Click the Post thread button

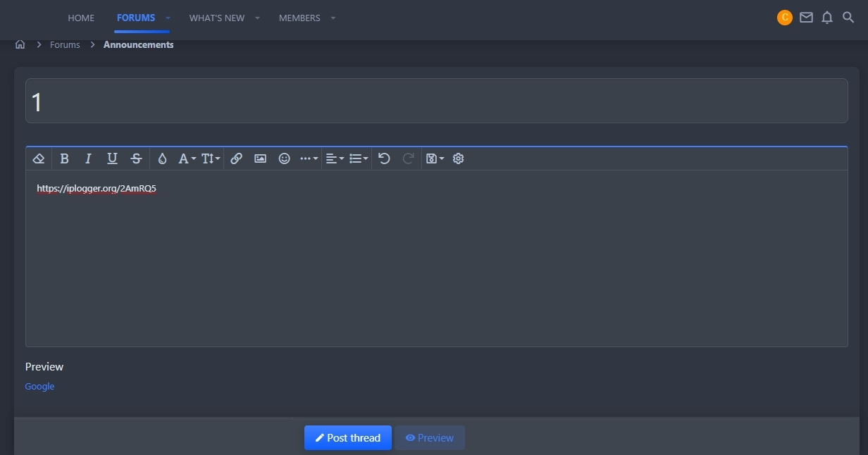click(348, 437)
